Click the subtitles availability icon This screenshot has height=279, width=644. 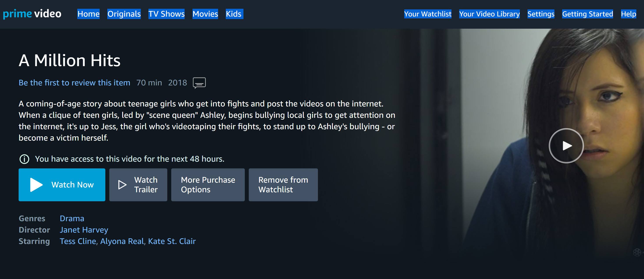point(199,83)
